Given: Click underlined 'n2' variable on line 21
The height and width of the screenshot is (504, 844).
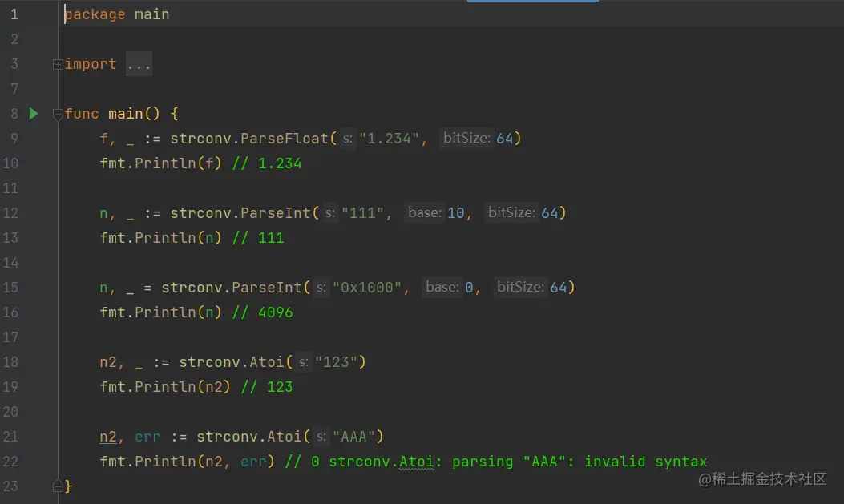Looking at the screenshot, I should point(107,436).
